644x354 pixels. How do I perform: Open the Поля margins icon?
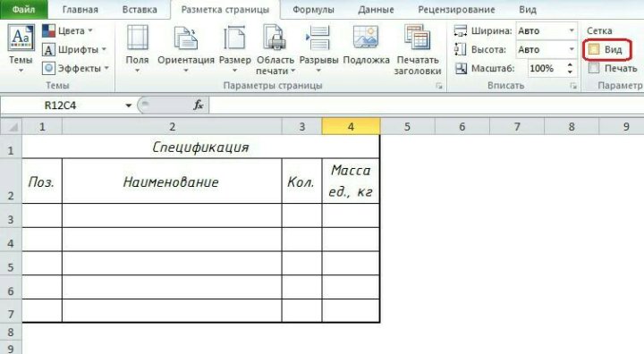pos(137,38)
